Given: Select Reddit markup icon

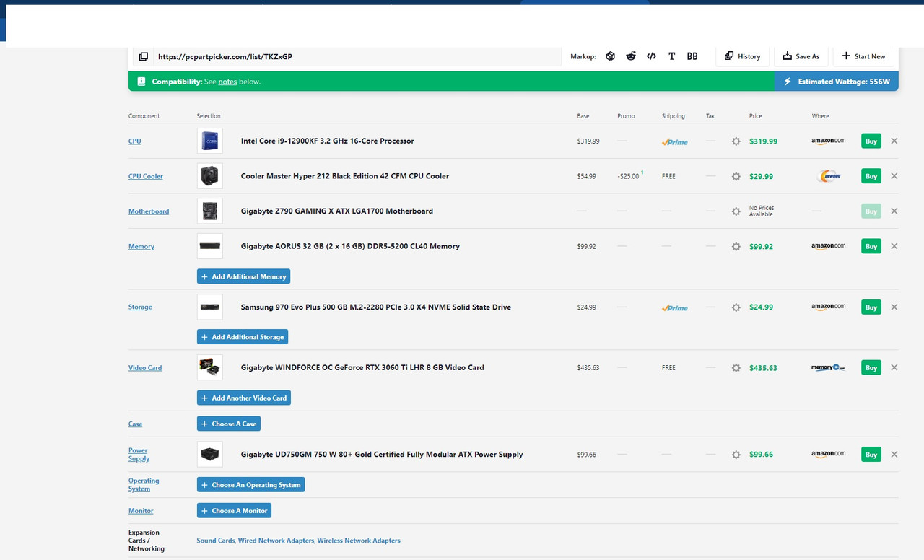Looking at the screenshot, I should point(631,56).
